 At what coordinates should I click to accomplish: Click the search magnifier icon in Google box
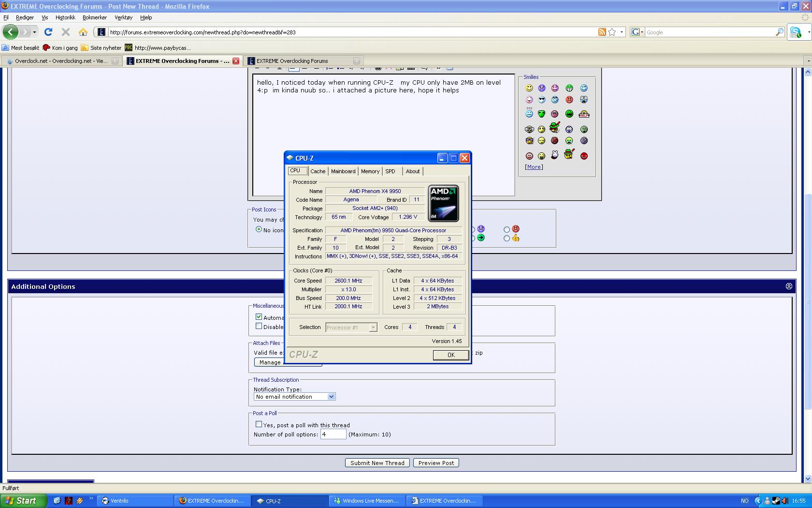779,32
